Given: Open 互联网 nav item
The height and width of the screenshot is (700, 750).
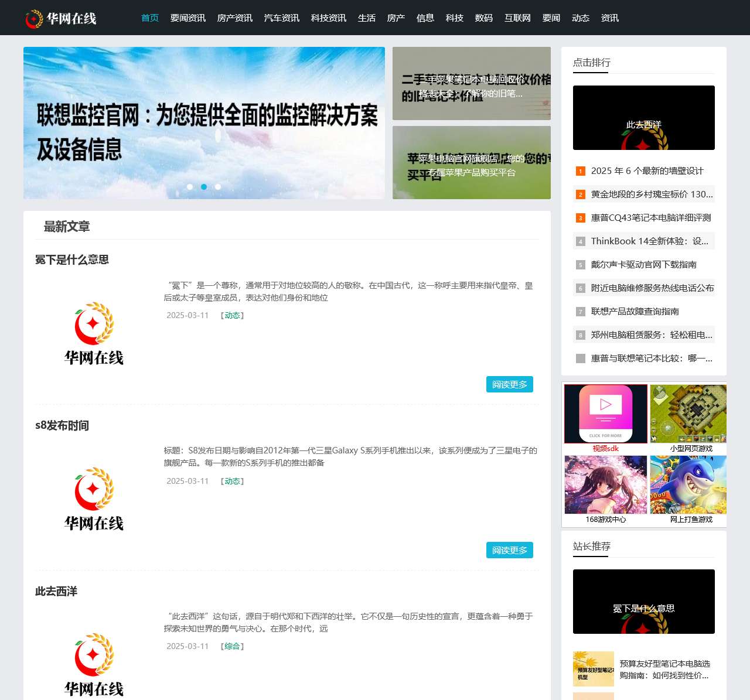Looking at the screenshot, I should (517, 18).
